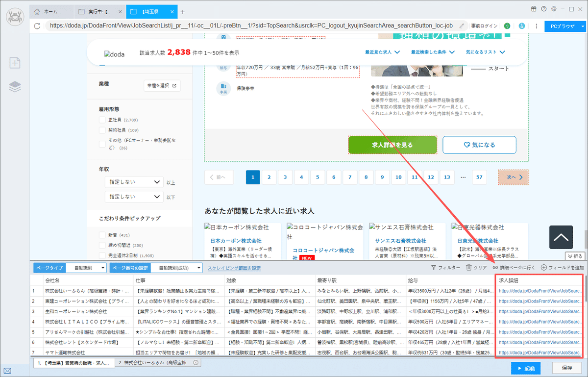Switch to the 【埼玉県 top tab
Image resolution: width=588 pixels, height=377 pixels.
(x=151, y=11)
